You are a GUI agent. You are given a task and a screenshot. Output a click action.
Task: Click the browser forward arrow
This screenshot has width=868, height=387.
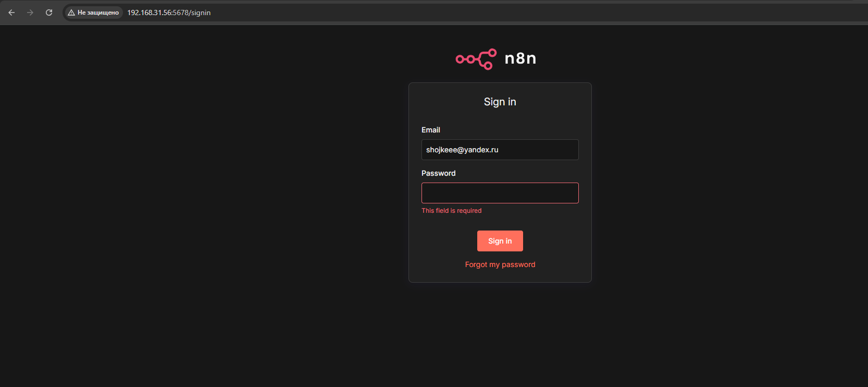tap(30, 13)
